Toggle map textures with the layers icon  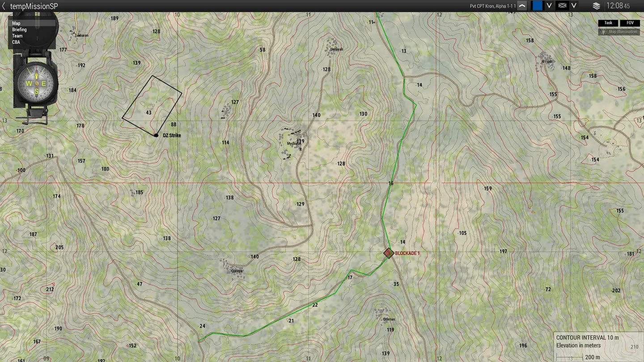pyautogui.click(x=596, y=6)
